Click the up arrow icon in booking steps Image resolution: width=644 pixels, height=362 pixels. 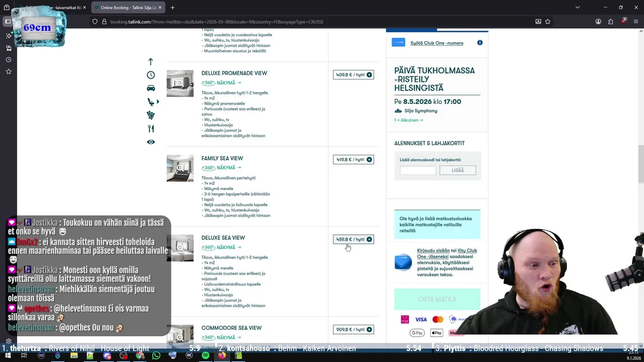[150, 61]
